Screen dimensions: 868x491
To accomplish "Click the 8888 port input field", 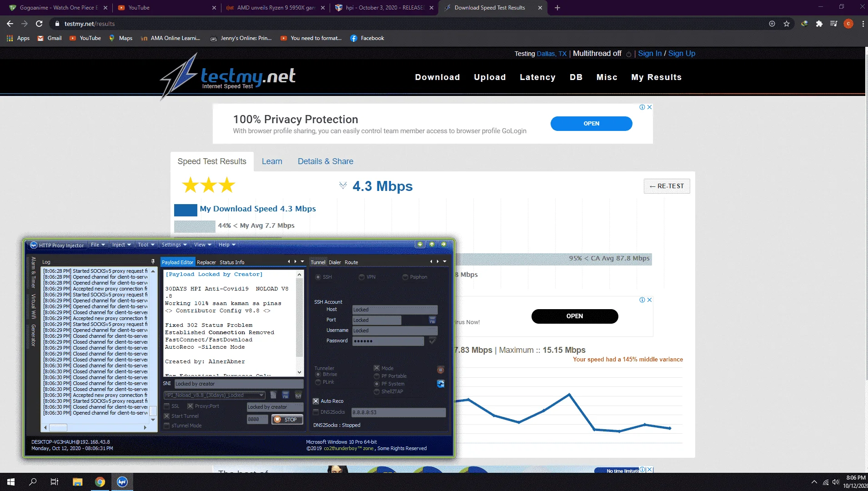I will tap(257, 420).
